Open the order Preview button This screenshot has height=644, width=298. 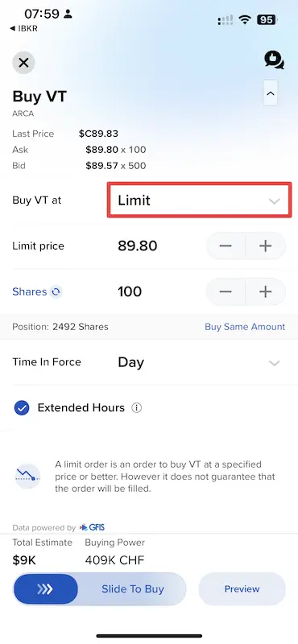coord(242,589)
